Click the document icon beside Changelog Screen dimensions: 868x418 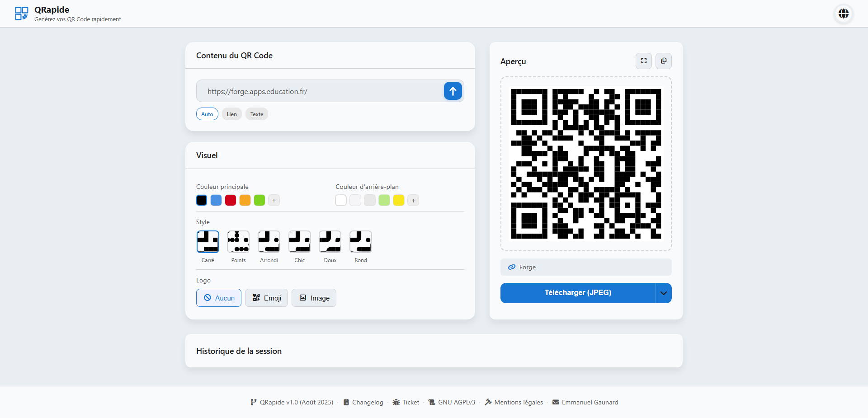(346, 402)
